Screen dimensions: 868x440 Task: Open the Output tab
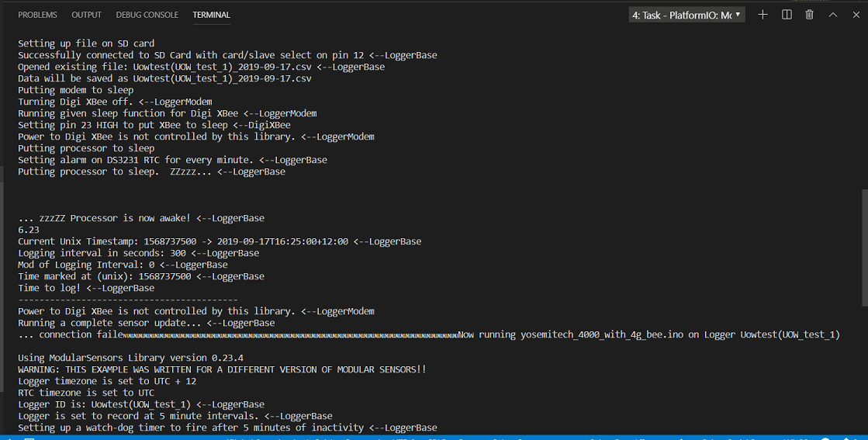86,15
